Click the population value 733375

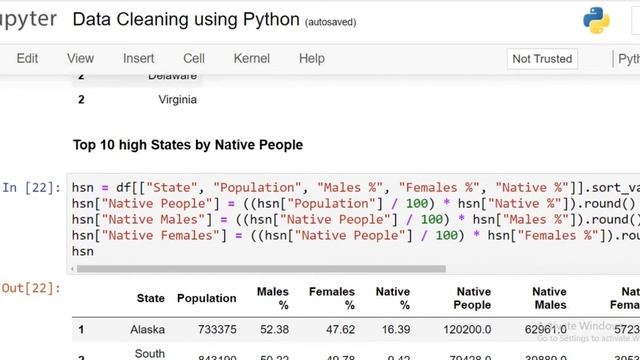217,329
